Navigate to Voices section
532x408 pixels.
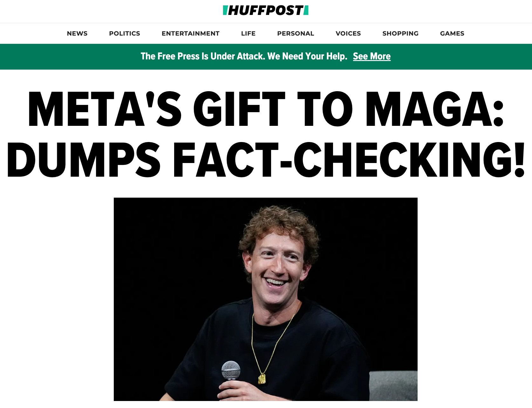(348, 33)
